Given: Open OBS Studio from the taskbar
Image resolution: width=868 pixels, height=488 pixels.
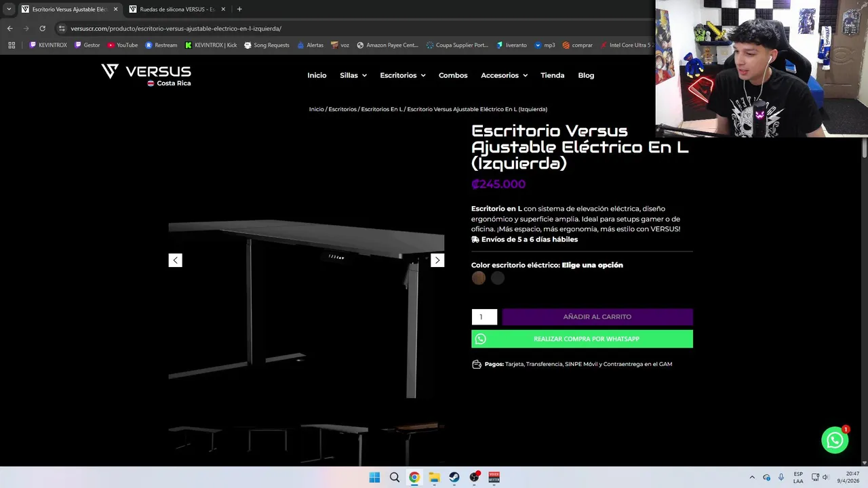Looking at the screenshot, I should point(474,477).
